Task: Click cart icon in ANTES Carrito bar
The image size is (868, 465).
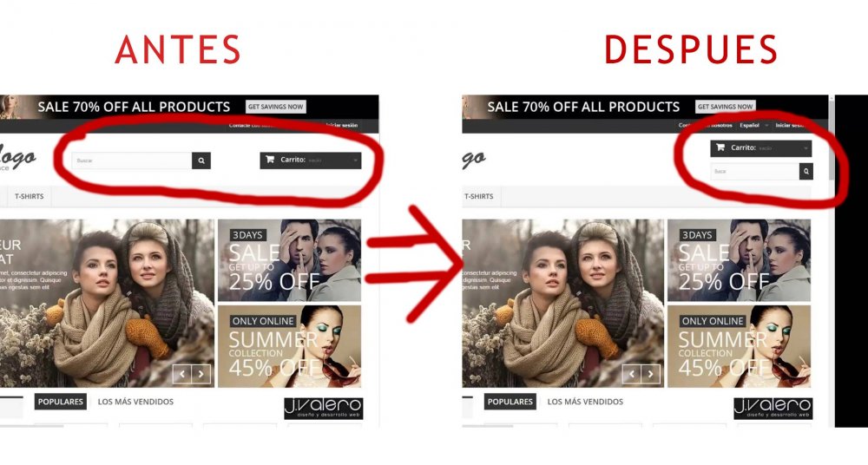Action: click(270, 160)
